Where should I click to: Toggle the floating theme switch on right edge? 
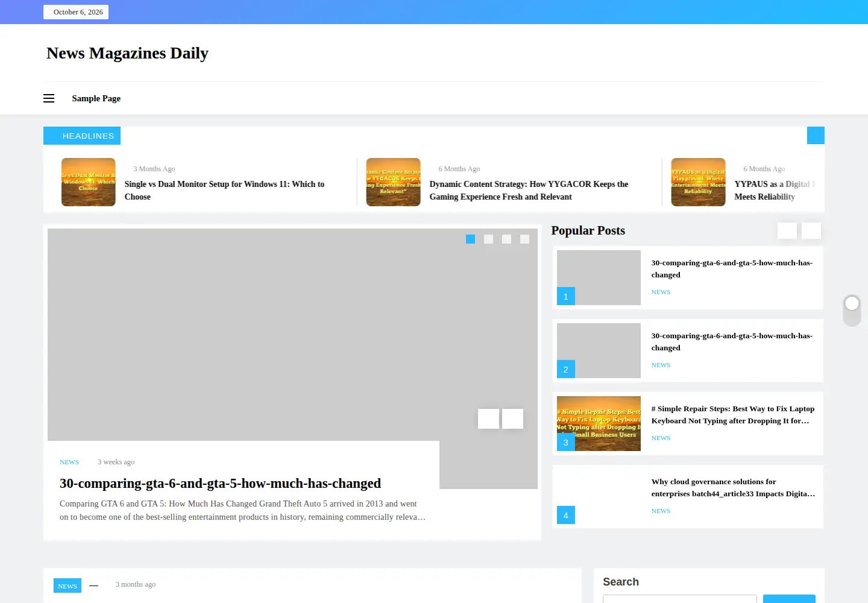[852, 311]
